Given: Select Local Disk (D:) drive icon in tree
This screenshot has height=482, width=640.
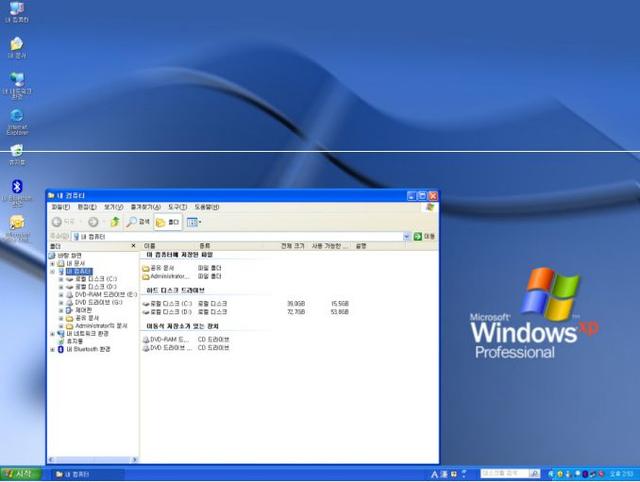Looking at the screenshot, I should point(69,287).
